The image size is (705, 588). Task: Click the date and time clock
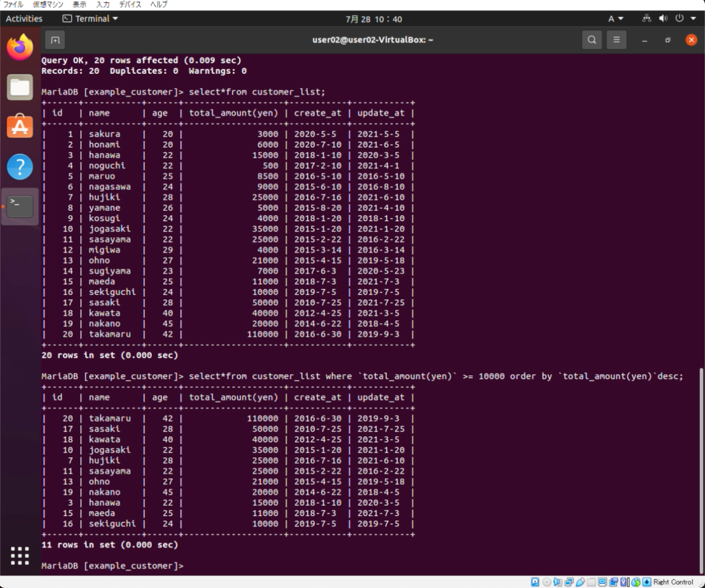373,19
